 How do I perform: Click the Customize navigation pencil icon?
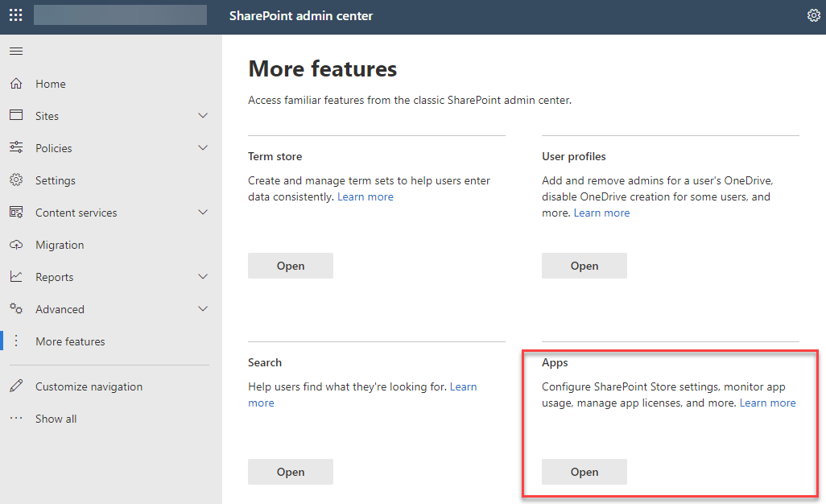(x=16, y=386)
